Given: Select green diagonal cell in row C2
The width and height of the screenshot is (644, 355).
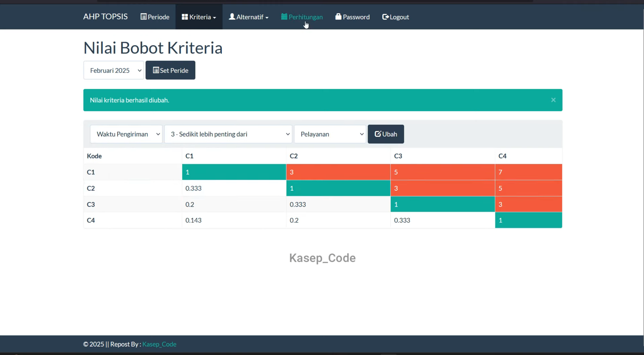Looking at the screenshot, I should coord(338,188).
